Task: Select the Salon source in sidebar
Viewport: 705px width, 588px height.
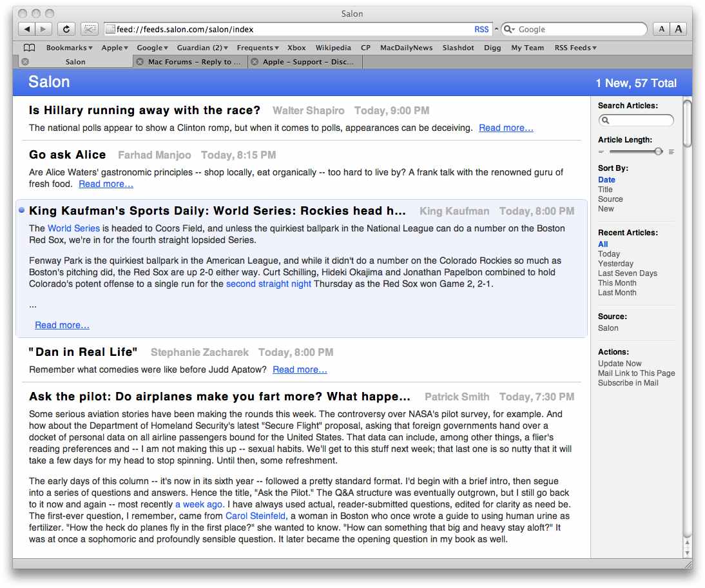Action: (608, 328)
